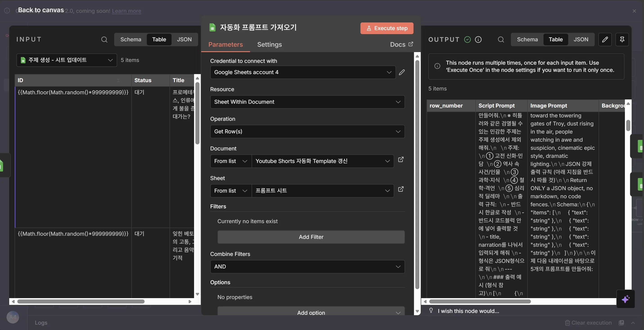Viewport: 644px width, 330px height.
Task: Click the search icon in the OUTPUT panel
Action: pyautogui.click(x=501, y=40)
